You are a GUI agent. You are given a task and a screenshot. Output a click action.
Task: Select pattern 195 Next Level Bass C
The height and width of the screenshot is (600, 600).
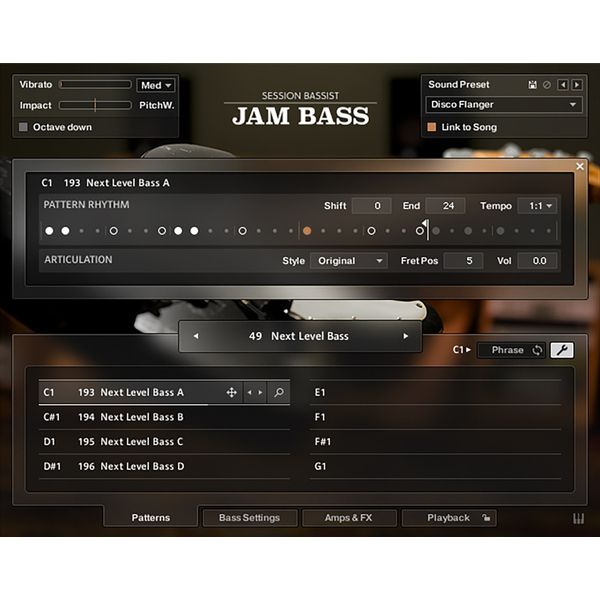(165, 442)
